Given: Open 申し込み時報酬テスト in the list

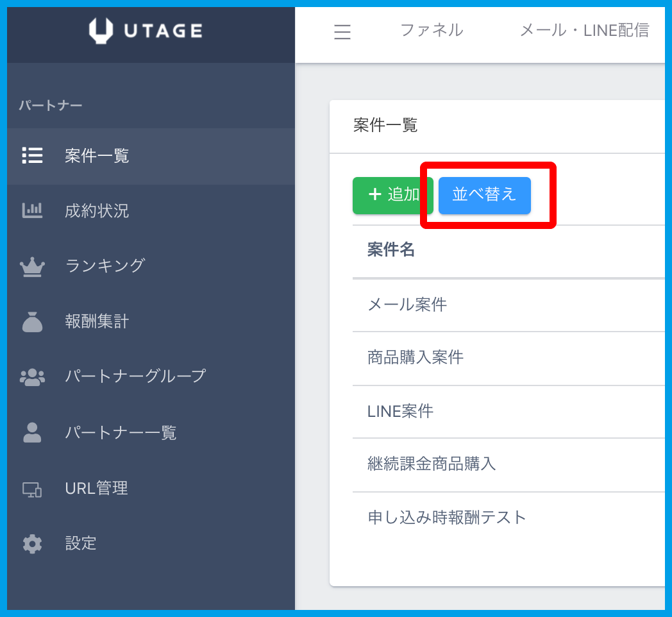Looking at the screenshot, I should click(x=447, y=518).
